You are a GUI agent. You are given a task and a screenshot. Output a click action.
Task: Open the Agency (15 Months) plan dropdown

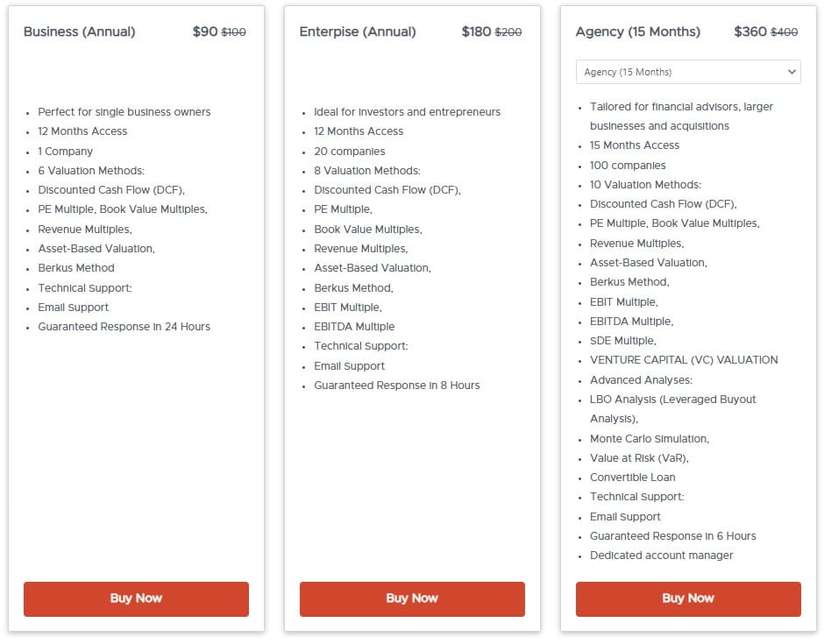(x=688, y=72)
